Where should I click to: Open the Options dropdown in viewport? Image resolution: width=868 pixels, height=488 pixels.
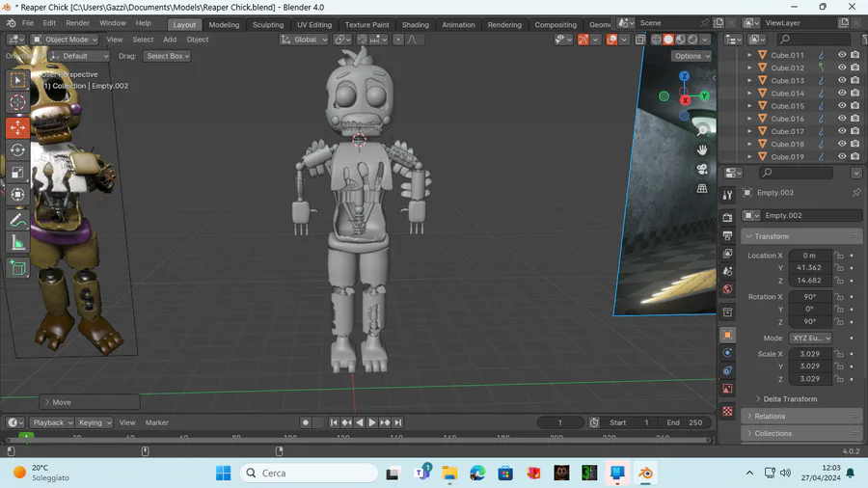pos(692,56)
